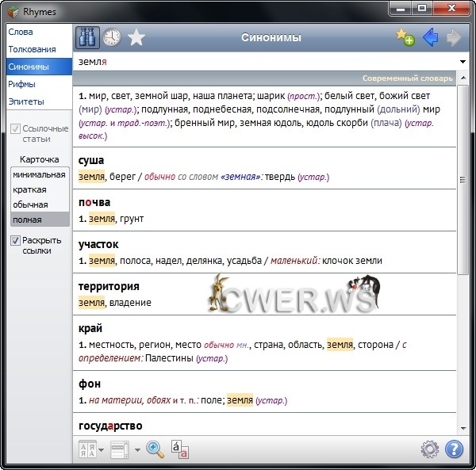Switch to the Толкования section
Viewport: 476px width, 470px height.
coord(32,49)
